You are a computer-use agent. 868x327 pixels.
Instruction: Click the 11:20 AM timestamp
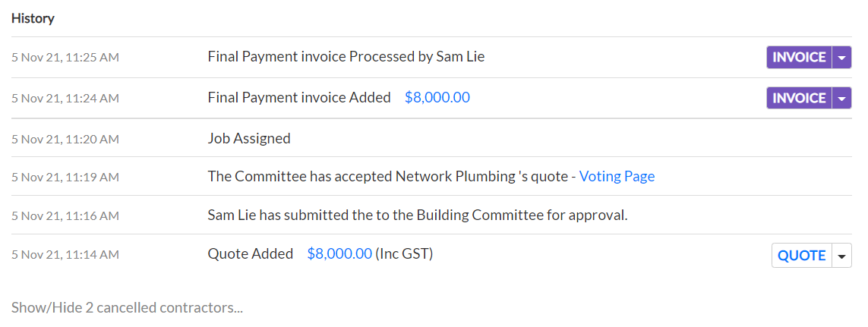[x=65, y=140]
